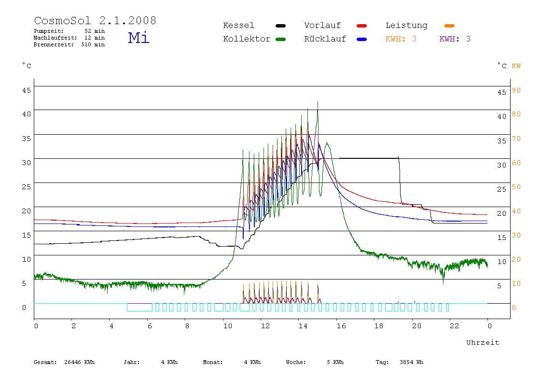Click the 'Kessel' legend label
Image resolution: width=554 pixels, height=392 pixels.
coord(238,26)
